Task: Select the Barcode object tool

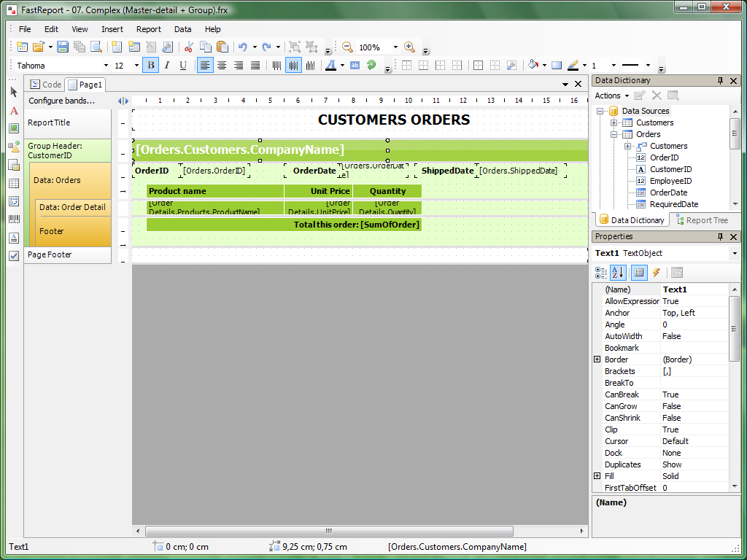Action: tap(14, 219)
